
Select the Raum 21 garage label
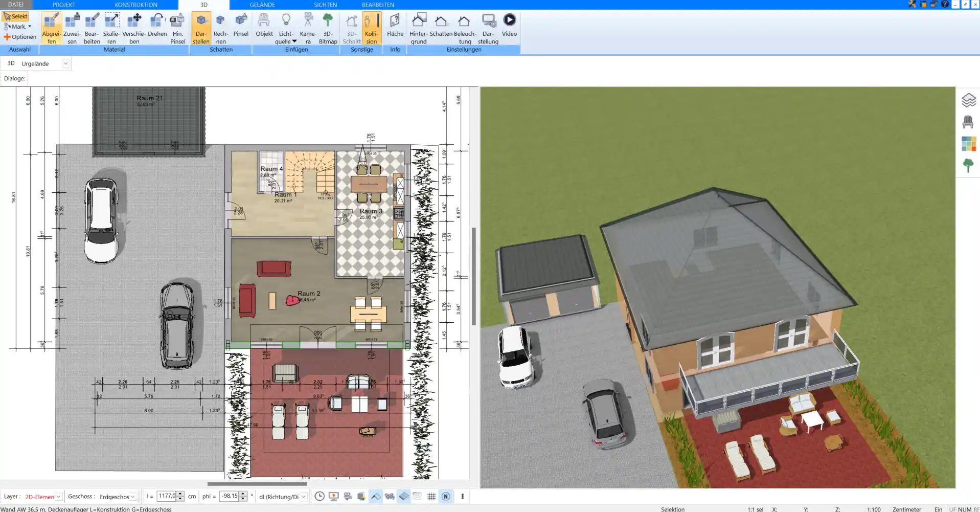point(149,98)
